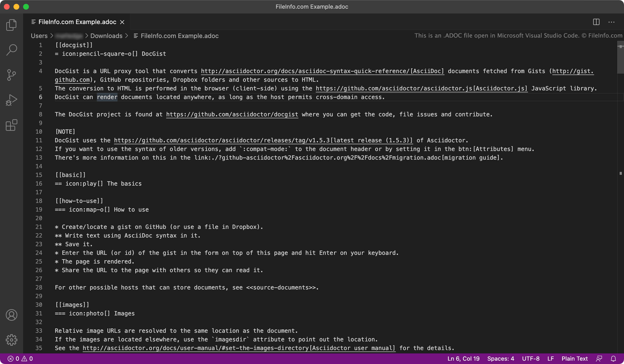Image resolution: width=624 pixels, height=364 pixels.
Task: Open the Manage settings gear
Action: [11, 340]
